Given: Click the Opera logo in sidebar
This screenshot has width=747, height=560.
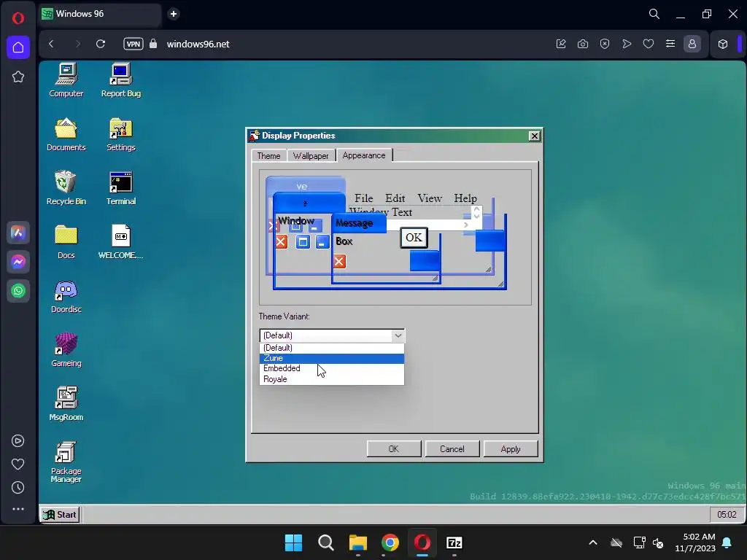Looking at the screenshot, I should [x=18, y=18].
